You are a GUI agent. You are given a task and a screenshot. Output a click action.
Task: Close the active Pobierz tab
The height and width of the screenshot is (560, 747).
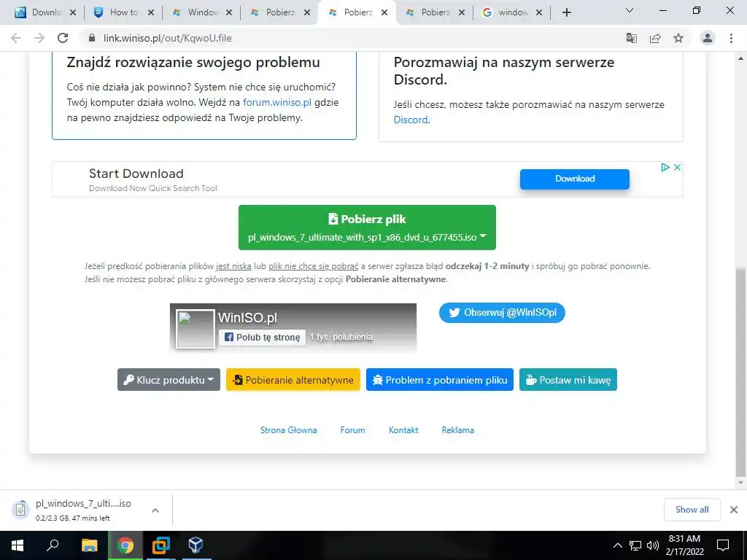[384, 13]
